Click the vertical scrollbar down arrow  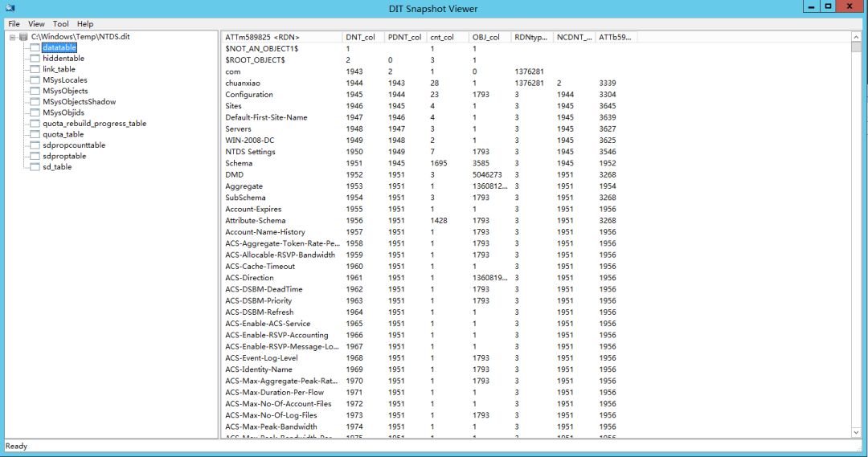tap(856, 433)
